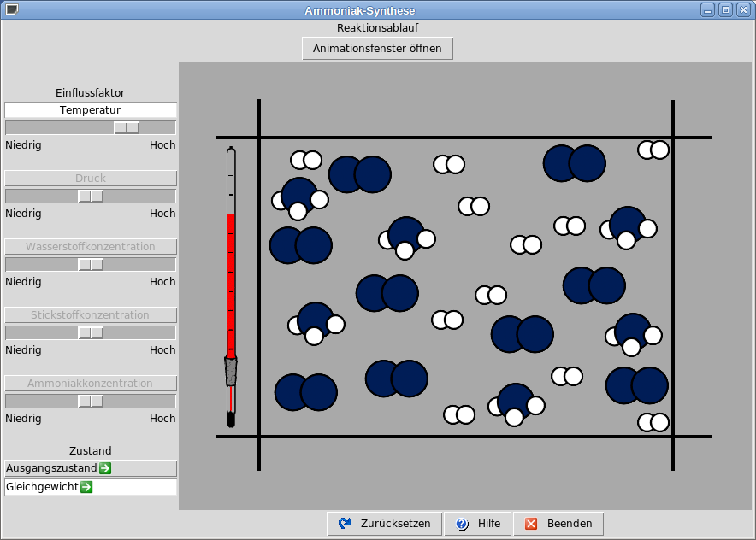756x540 pixels.
Task: Choose Wasserstoffkonzentration factor button
Action: [91, 247]
